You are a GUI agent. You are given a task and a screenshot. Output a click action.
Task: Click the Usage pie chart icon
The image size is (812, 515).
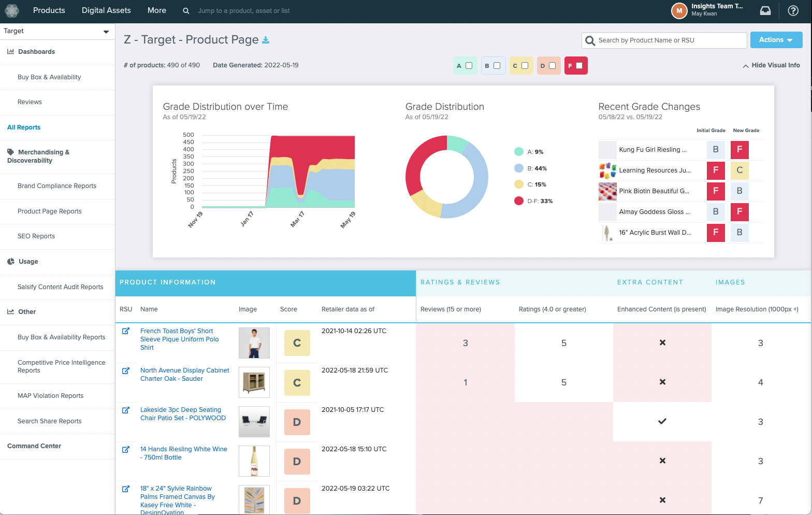[x=11, y=261]
